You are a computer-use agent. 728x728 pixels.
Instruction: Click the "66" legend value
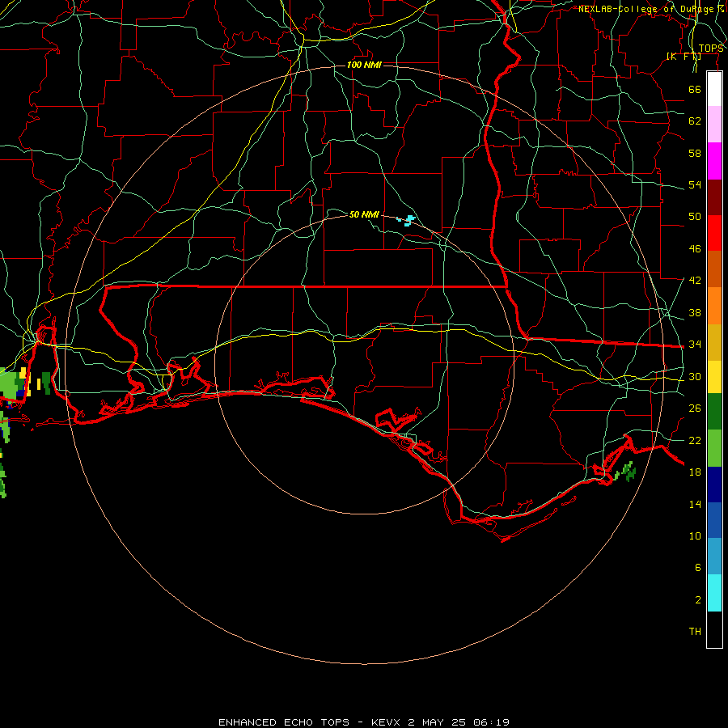(x=695, y=90)
